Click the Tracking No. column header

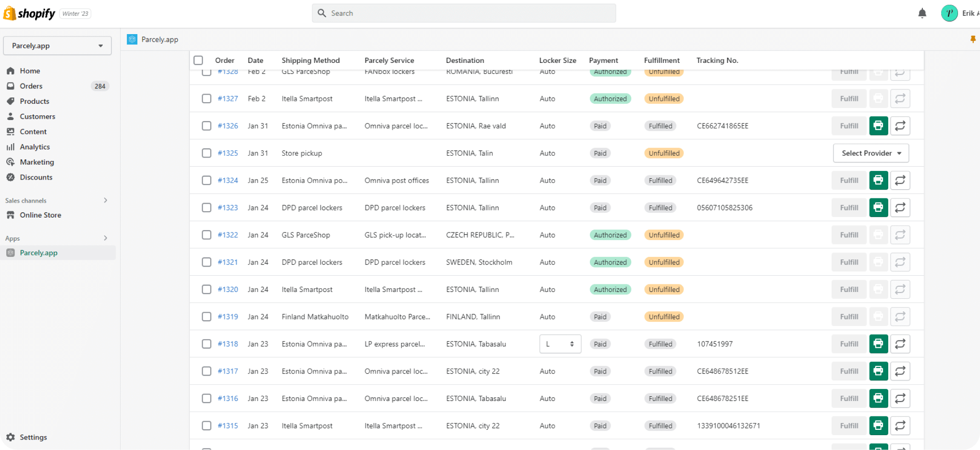coord(717,60)
